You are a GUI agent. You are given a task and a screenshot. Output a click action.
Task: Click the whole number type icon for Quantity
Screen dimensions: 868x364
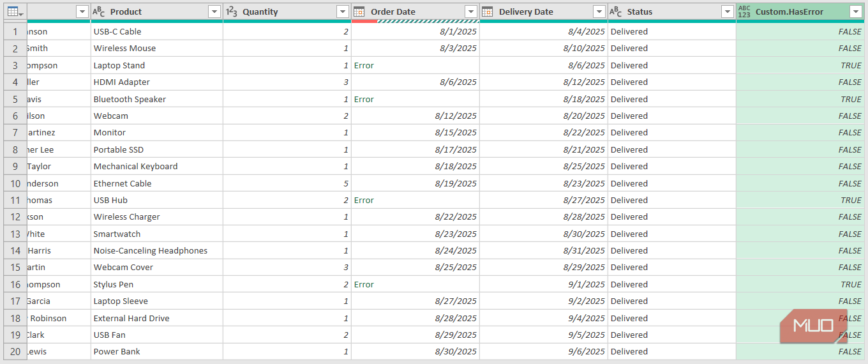[232, 11]
